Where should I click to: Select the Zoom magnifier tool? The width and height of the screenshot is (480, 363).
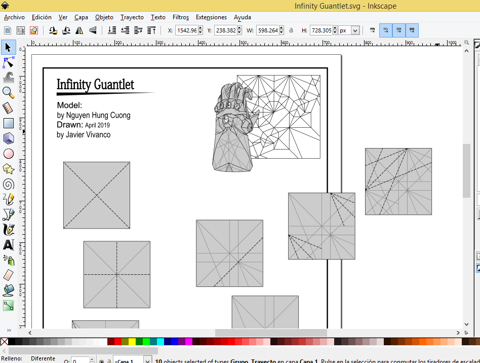[8, 93]
